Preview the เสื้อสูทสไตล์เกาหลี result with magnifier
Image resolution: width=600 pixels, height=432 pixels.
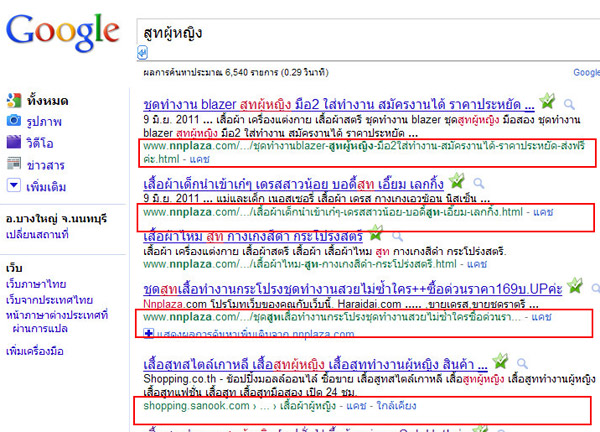click(x=522, y=364)
